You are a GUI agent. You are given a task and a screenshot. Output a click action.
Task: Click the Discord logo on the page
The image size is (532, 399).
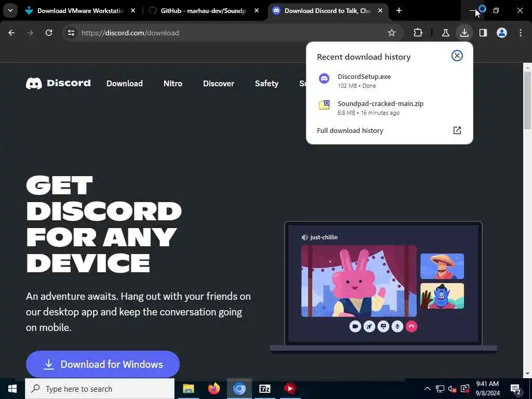58,83
